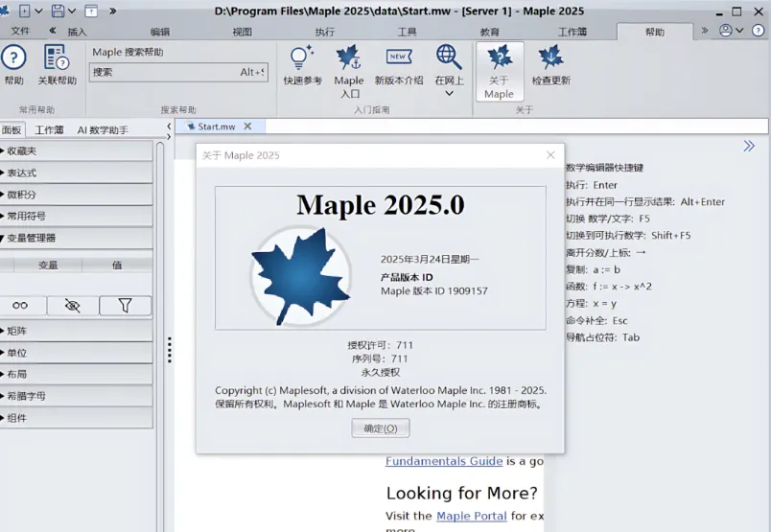Open the File (文件) menu
The width and height of the screenshot is (771, 532).
[20, 31]
